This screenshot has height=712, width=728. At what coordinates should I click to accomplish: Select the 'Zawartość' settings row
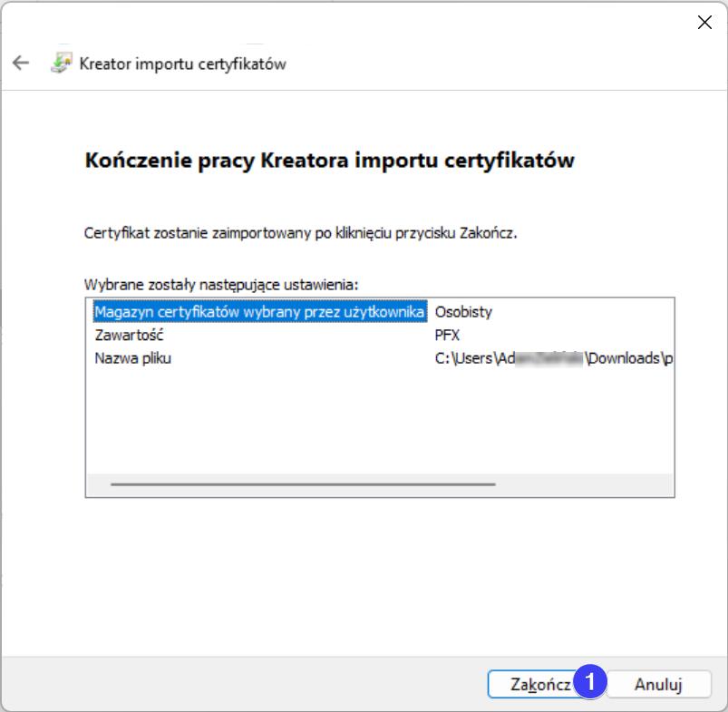pyautogui.click(x=129, y=335)
